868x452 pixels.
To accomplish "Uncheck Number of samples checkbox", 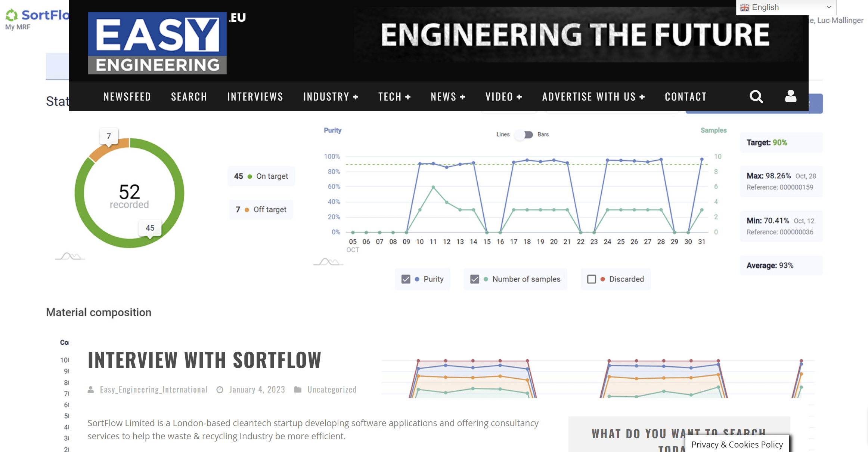I will pyautogui.click(x=474, y=279).
